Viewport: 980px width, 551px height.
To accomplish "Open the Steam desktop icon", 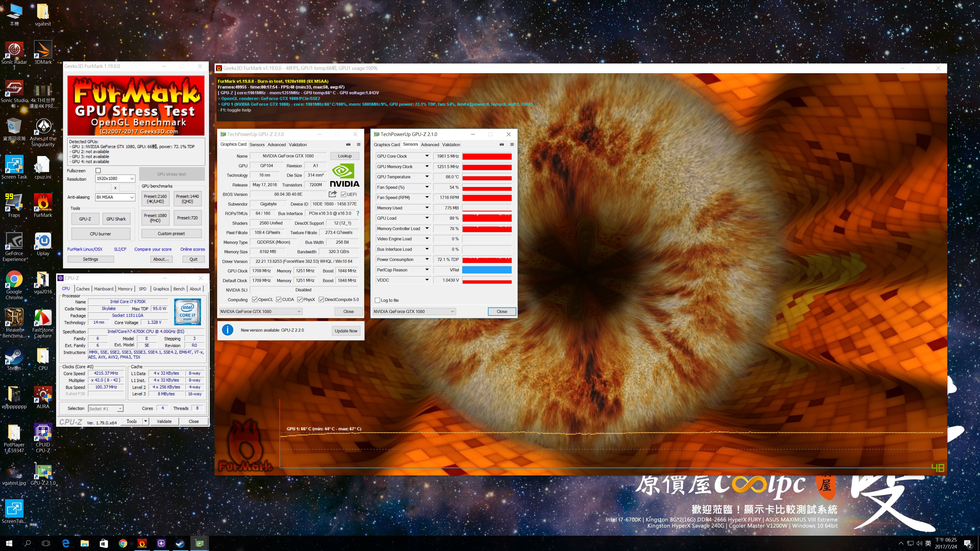I will click(x=14, y=359).
